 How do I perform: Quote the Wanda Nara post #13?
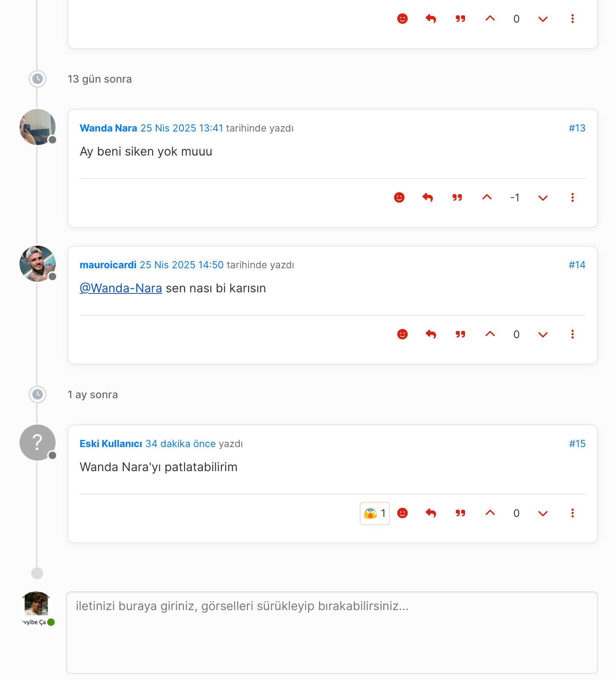click(457, 198)
